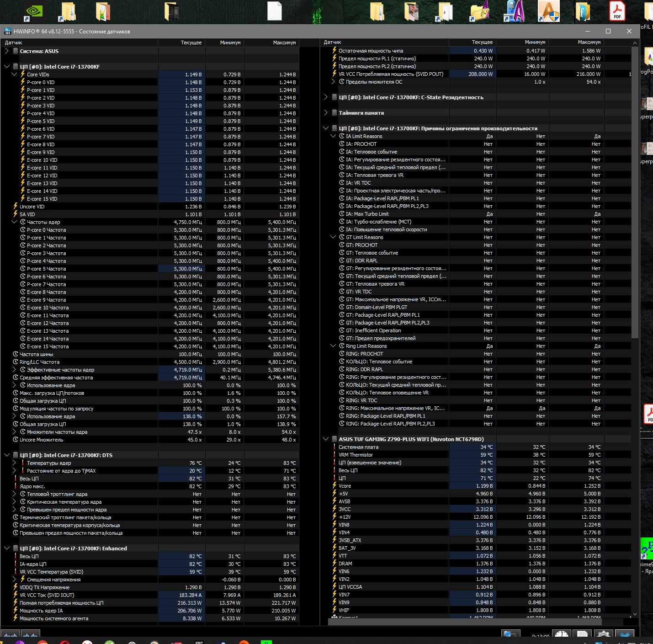Click the lightning icon beside DRAM
Viewport: 653px width, 644px height.
[334, 564]
